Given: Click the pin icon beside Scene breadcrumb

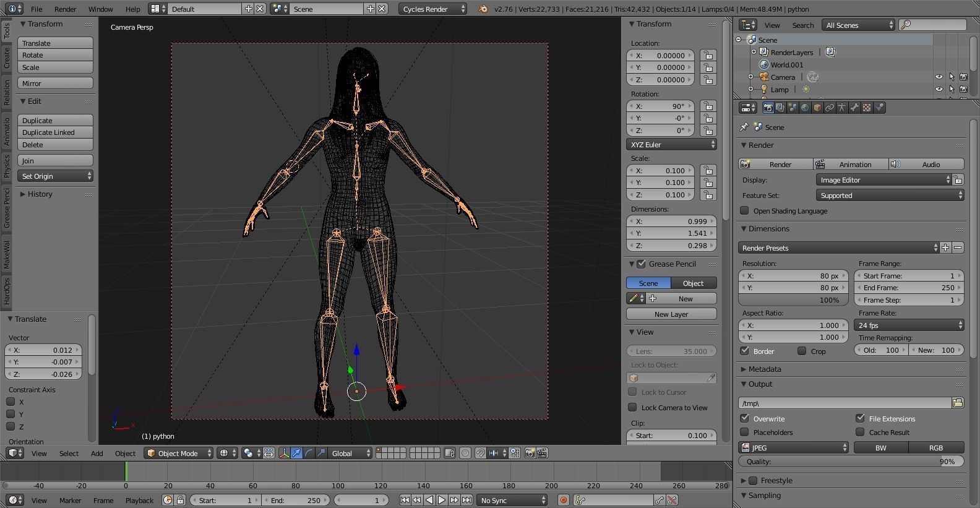Looking at the screenshot, I should coord(744,127).
